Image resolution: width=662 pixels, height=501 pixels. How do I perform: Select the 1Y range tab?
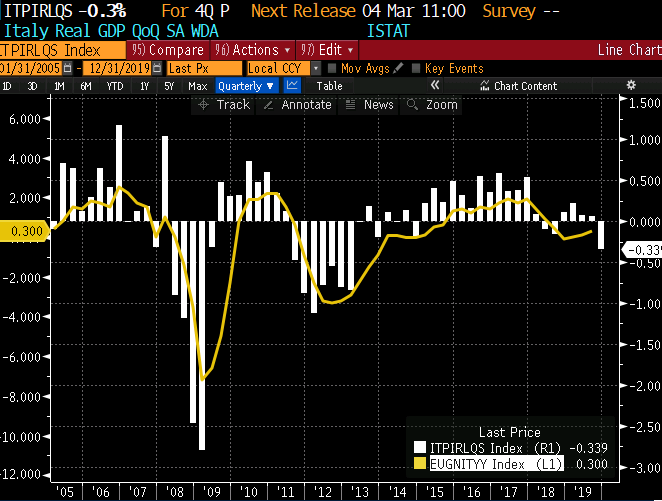pos(144,86)
